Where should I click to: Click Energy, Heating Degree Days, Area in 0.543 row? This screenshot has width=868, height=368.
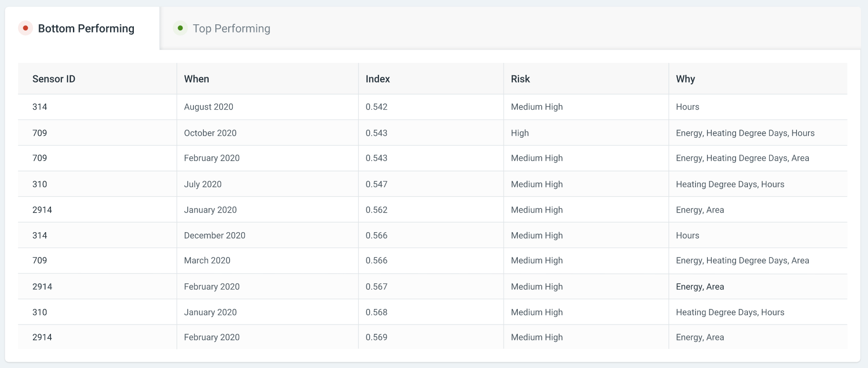coord(742,158)
